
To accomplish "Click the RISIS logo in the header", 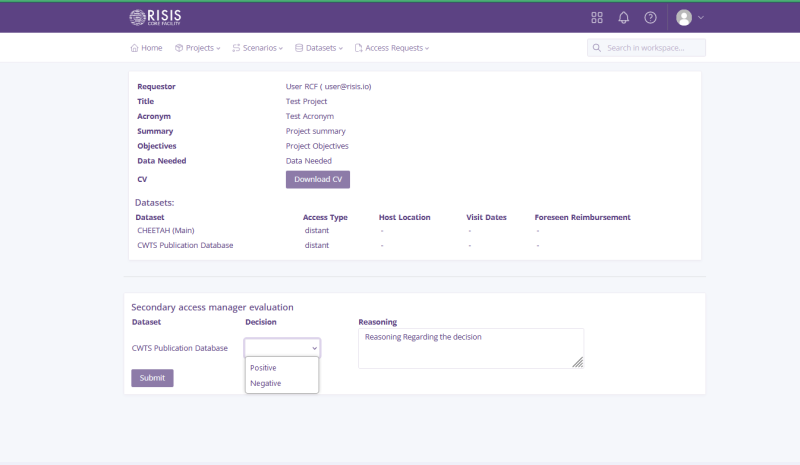I will pos(157,17).
